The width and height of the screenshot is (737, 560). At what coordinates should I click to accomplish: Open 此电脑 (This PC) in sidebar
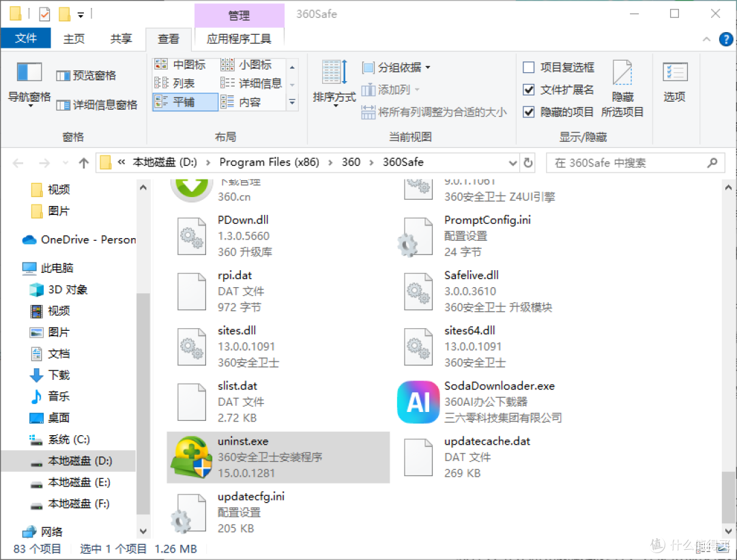tap(48, 268)
